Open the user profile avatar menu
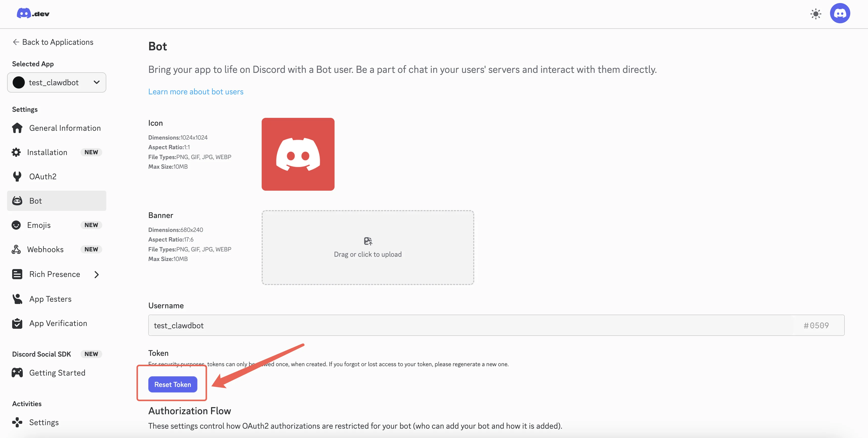The height and width of the screenshot is (438, 868). pyautogui.click(x=840, y=13)
